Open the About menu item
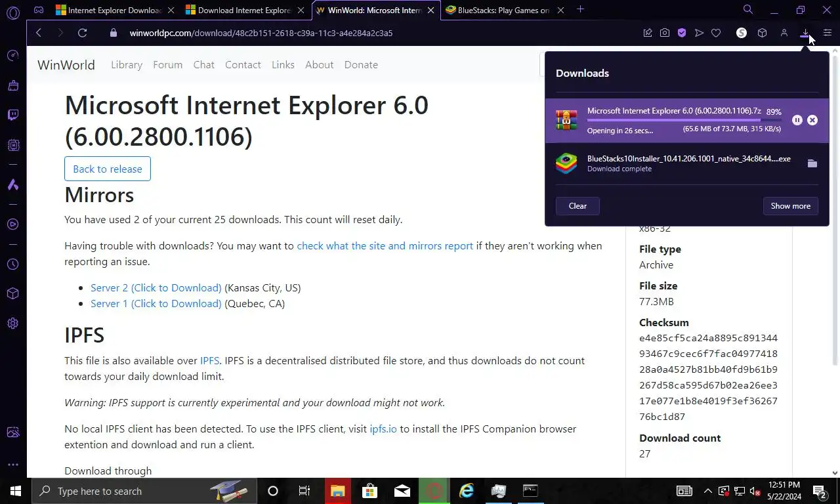Viewport: 840px width, 504px height. (x=320, y=64)
